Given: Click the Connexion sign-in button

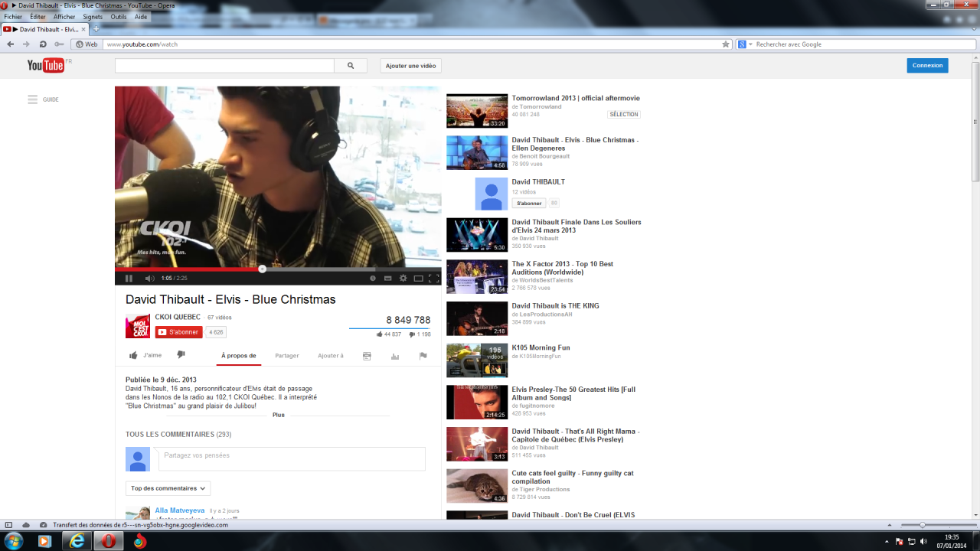Looking at the screenshot, I should click(x=927, y=66).
